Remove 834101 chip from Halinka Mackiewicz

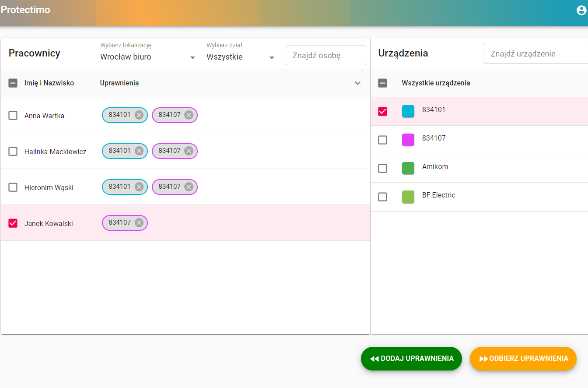coord(139,151)
